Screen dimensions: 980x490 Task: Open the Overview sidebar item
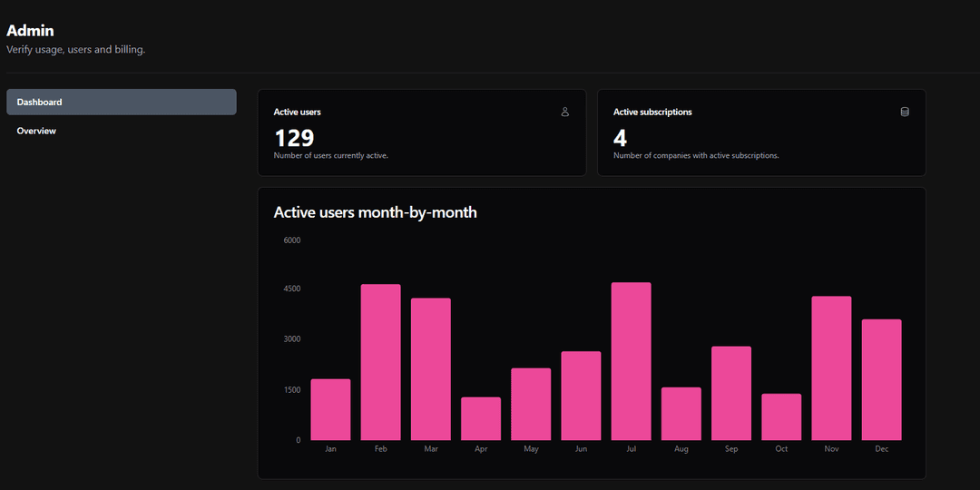[36, 131]
